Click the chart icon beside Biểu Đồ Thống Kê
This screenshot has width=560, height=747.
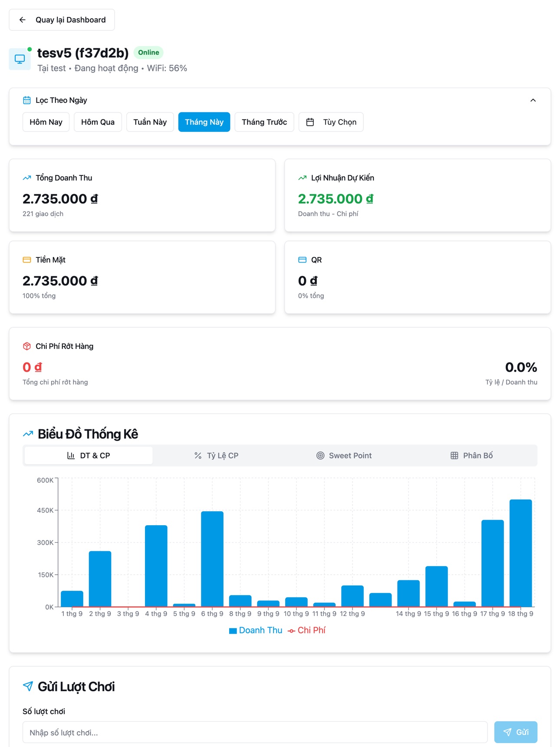click(x=28, y=434)
